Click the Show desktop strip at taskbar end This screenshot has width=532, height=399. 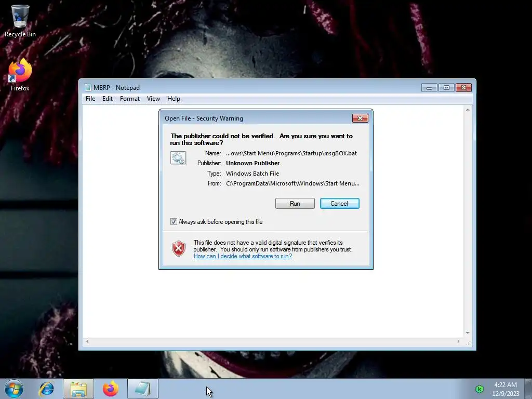click(x=528, y=389)
